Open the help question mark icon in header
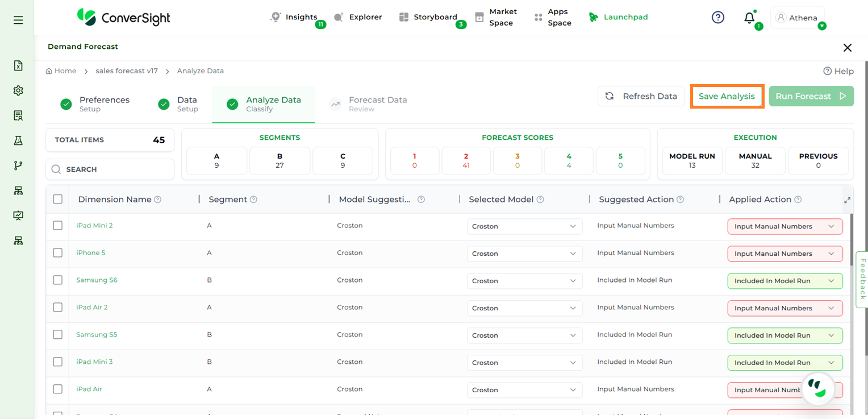 (x=718, y=18)
